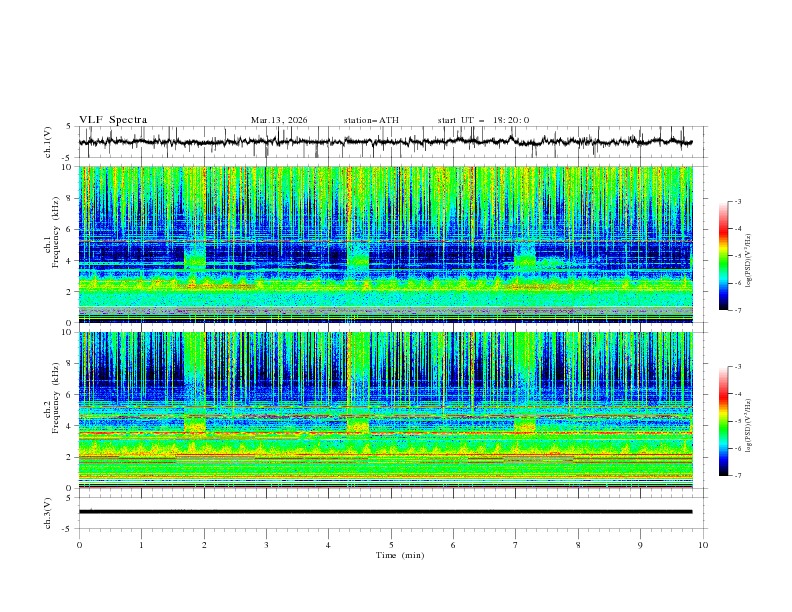The width and height of the screenshot is (792, 612).
Task: Click the "ch.3(V)" waveform axis label
Action: (48, 513)
